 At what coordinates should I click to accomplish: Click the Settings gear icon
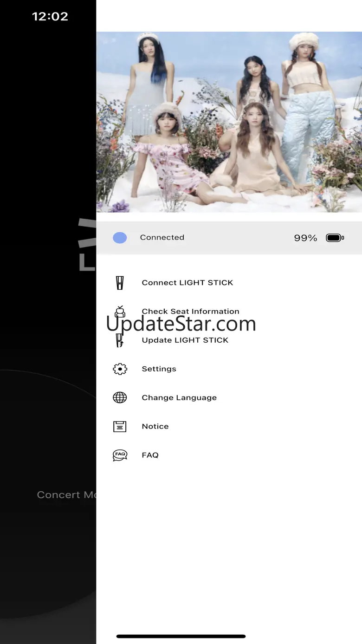pos(120,369)
